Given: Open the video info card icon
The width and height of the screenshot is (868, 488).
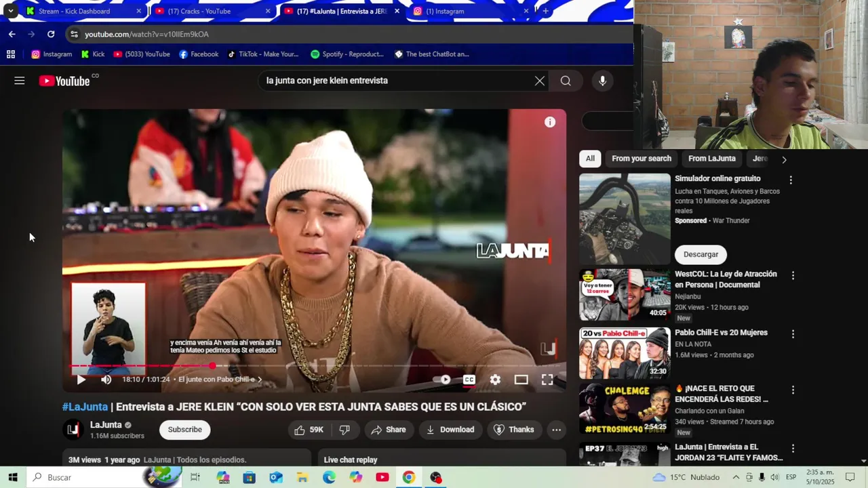Looking at the screenshot, I should click(550, 122).
